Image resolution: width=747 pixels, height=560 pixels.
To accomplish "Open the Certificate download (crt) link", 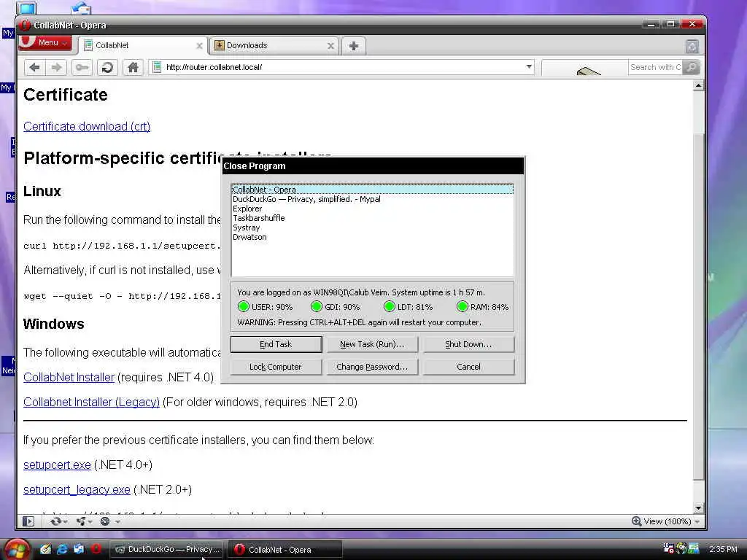I will 87,127.
